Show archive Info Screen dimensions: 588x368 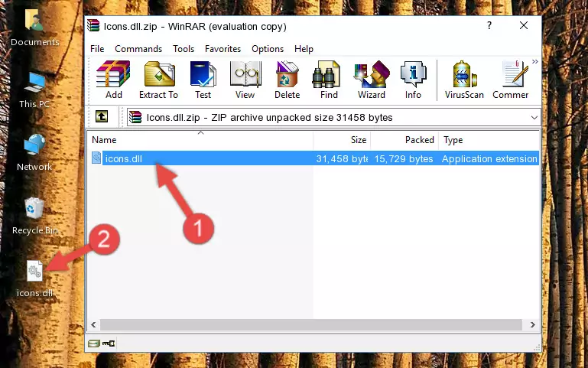413,80
